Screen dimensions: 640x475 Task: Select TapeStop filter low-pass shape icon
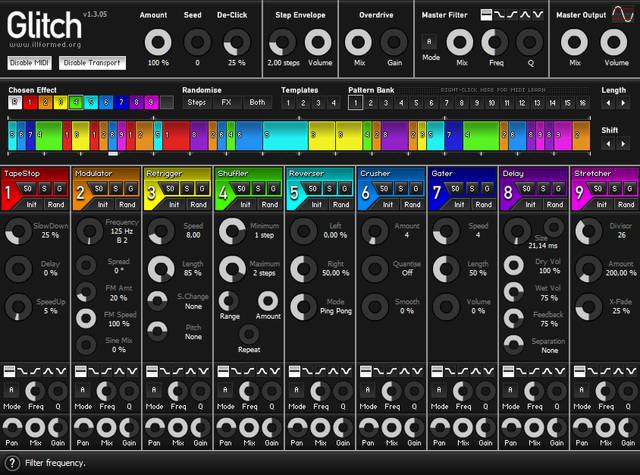22,371
